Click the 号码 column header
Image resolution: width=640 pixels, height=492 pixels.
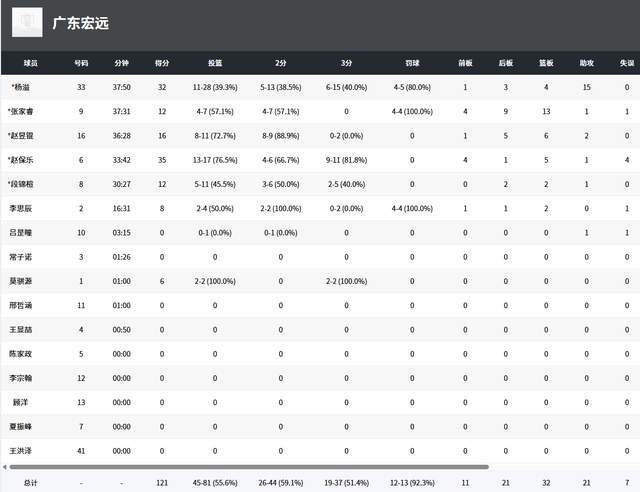(81, 62)
